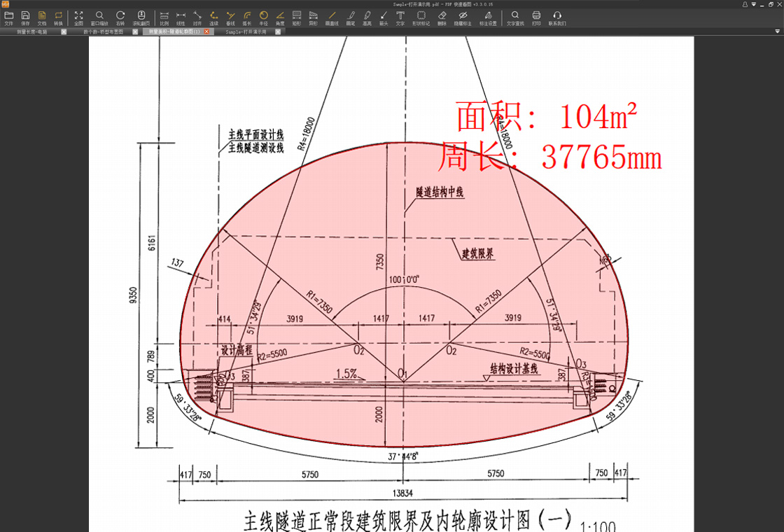Open 联系我们 (Contact us) support
This screenshot has width=784, height=532.
[x=557, y=18]
